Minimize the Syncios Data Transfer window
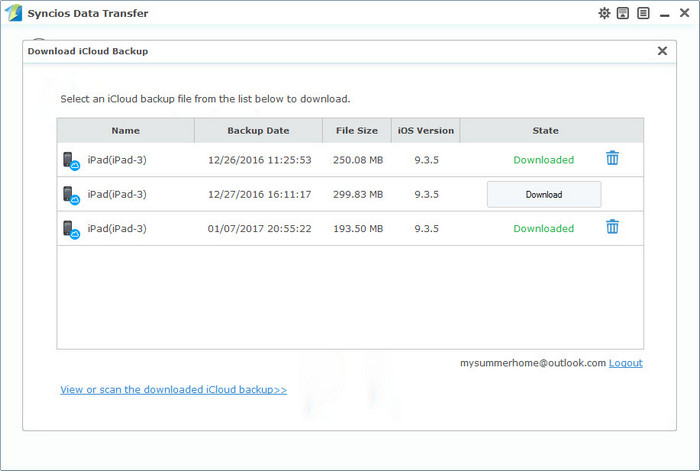 [x=665, y=15]
